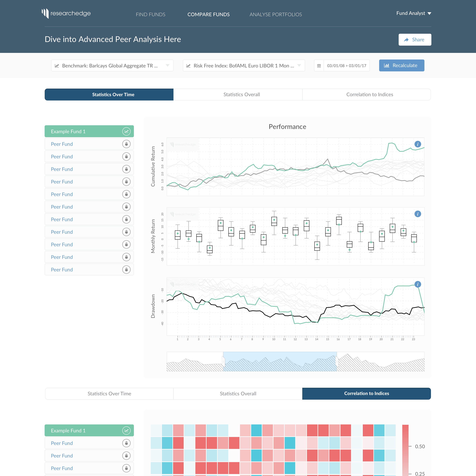The image size is (476, 476).
Task: Click chart icon on top Example Fund 1
Action: point(126,131)
